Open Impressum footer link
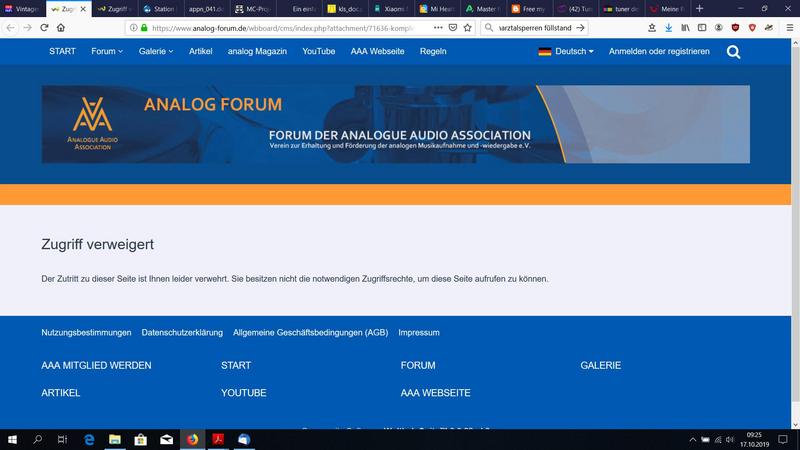 point(419,332)
